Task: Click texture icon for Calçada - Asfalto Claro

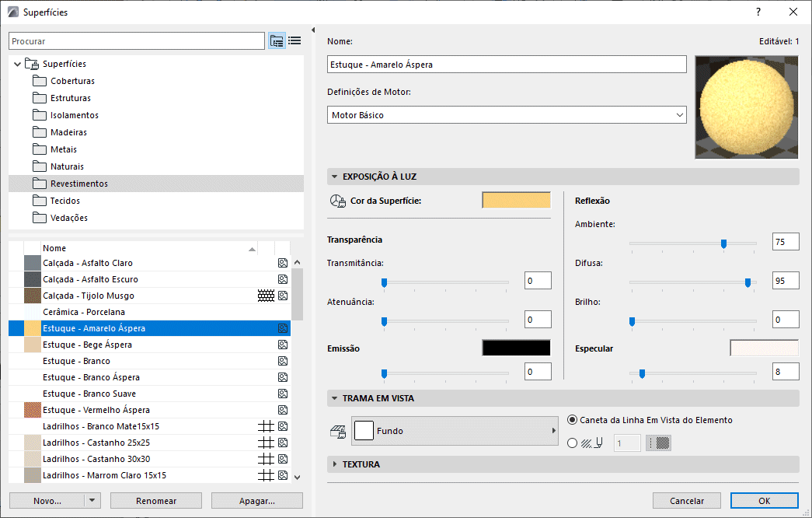Action: click(x=283, y=263)
